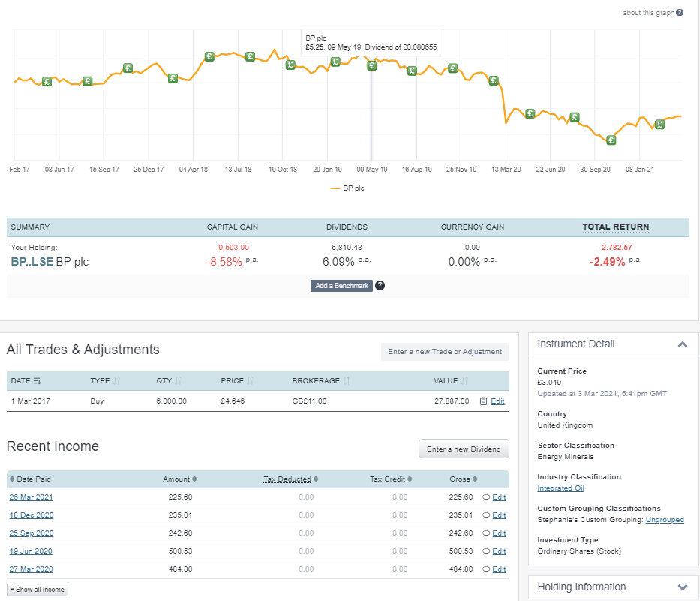
Task: Click the notes icon on the 1 Mar 2017 trade
Action: [483, 401]
